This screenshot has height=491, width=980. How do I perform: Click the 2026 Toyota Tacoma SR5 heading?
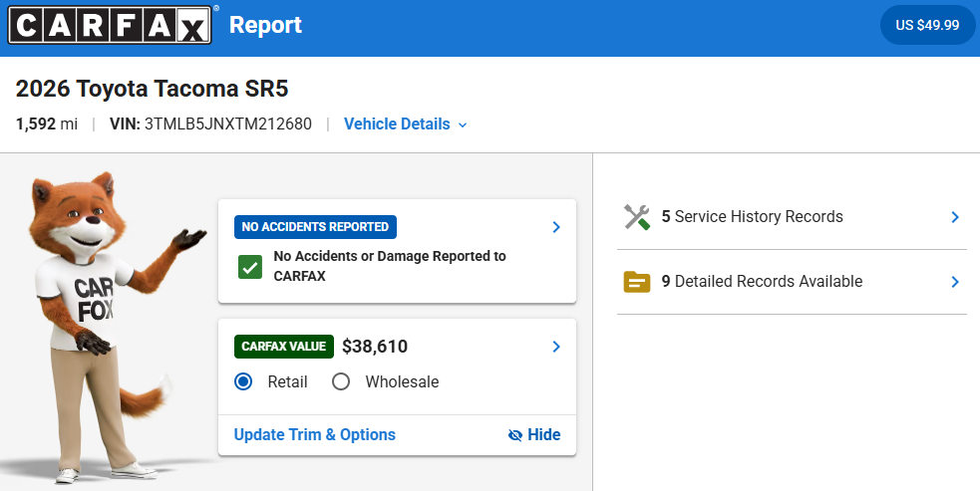click(x=152, y=89)
